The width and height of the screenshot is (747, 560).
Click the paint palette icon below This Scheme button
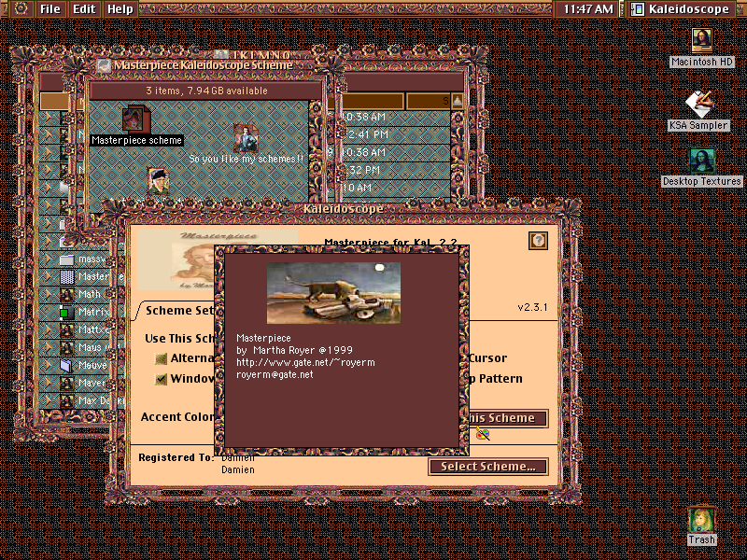tap(483, 435)
